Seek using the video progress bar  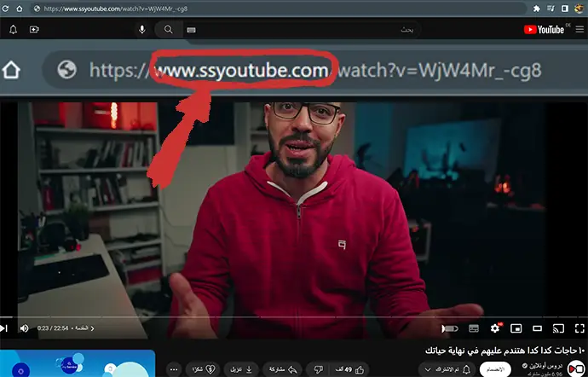(x=294, y=317)
